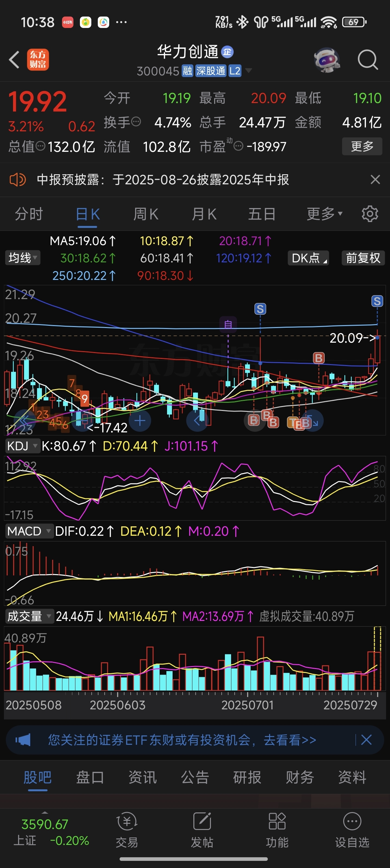Open the 资讯 news tab
This screenshot has height=868, width=390.
point(142,777)
